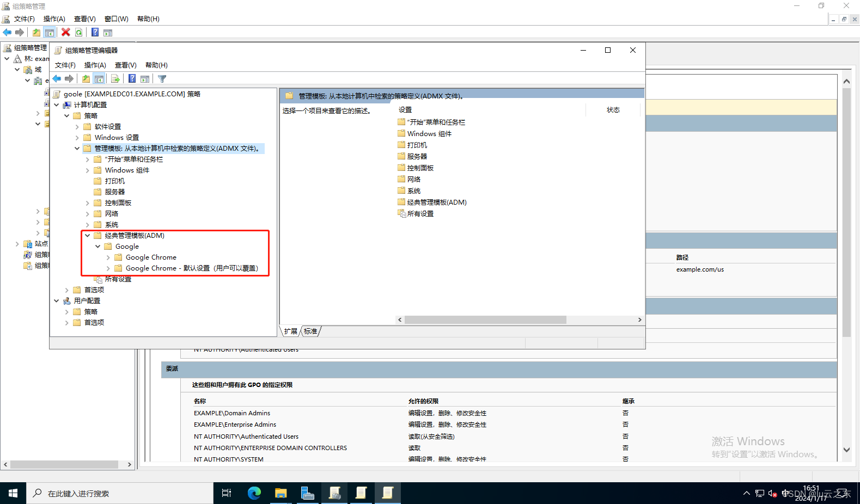
Task: Click the 状态 column header
Action: tap(613, 110)
